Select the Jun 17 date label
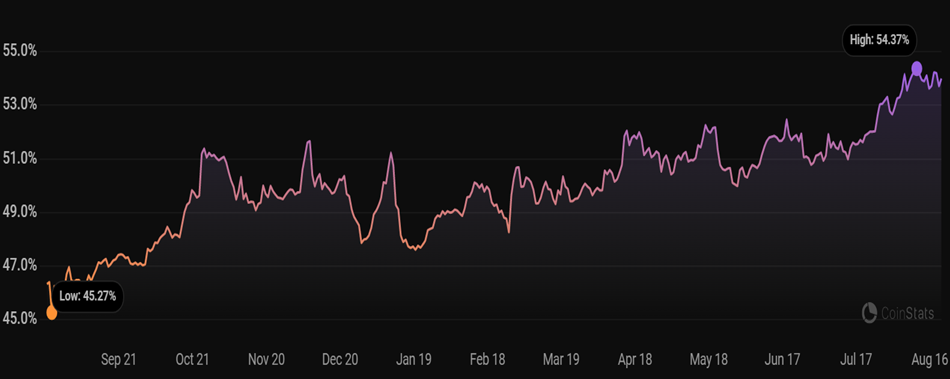The width and height of the screenshot is (950, 379). point(782,360)
